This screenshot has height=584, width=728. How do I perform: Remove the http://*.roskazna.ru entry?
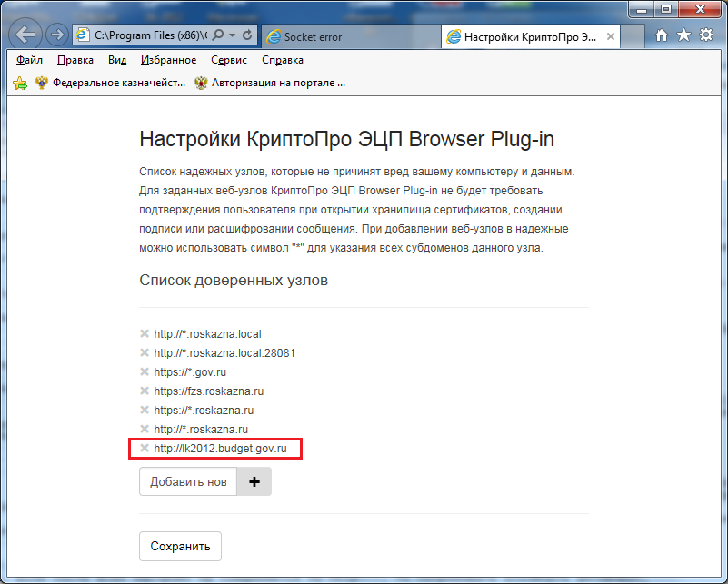point(145,429)
